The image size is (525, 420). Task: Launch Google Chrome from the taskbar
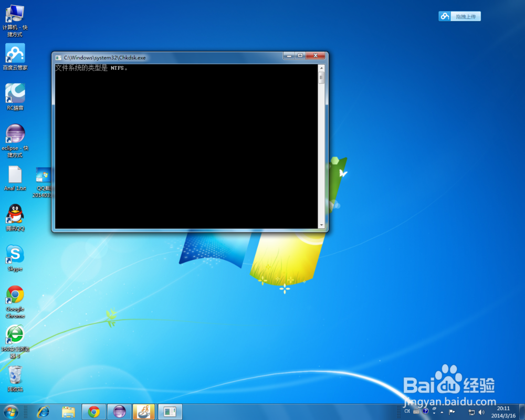pyautogui.click(x=93, y=412)
